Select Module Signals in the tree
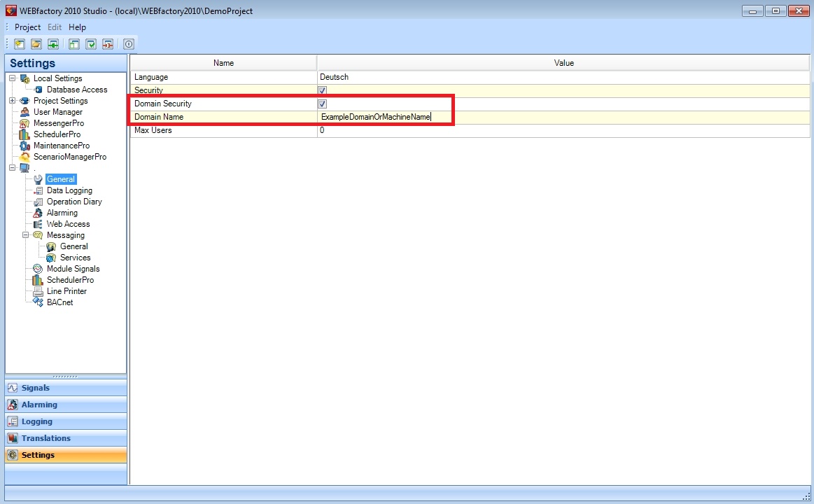Screen dimensions: 814x504 click(x=73, y=269)
